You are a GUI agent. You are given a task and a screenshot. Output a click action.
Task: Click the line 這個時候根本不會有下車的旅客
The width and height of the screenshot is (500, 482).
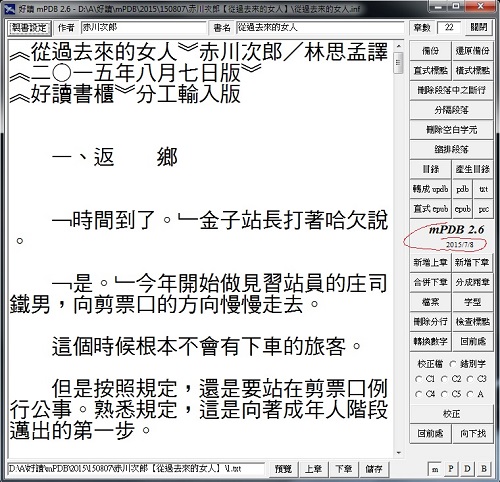(x=206, y=346)
